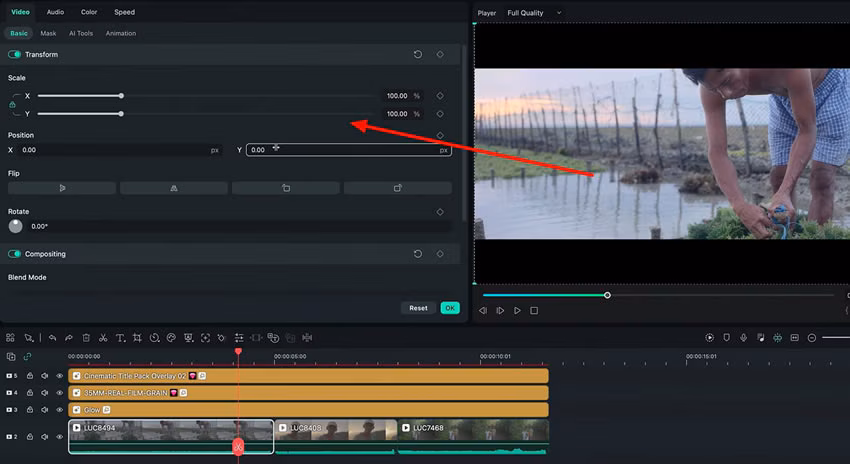The image size is (850, 464).
Task: Add keyframe for the Transform section
Action: 440,54
